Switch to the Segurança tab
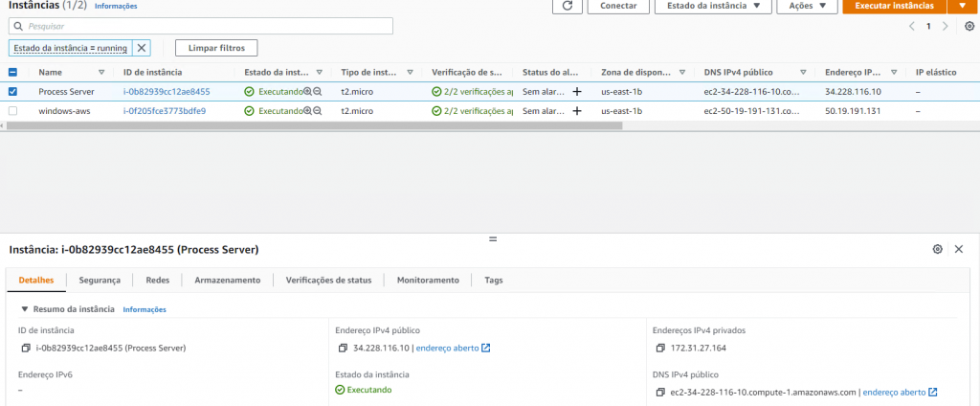This screenshot has width=980, height=406. pos(100,280)
